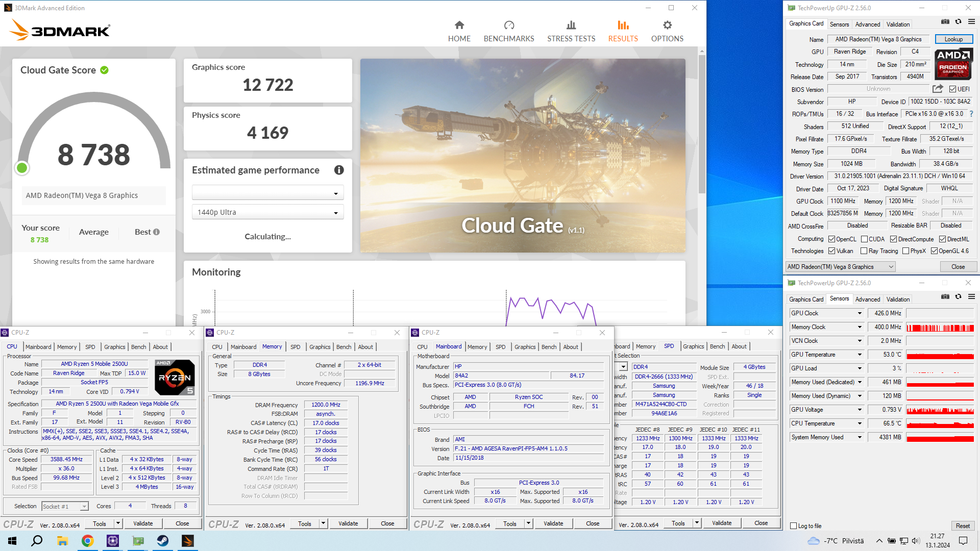The height and width of the screenshot is (551, 980).
Task: Click the Cloud Gate benchmark thumbnail image
Action: click(x=523, y=155)
